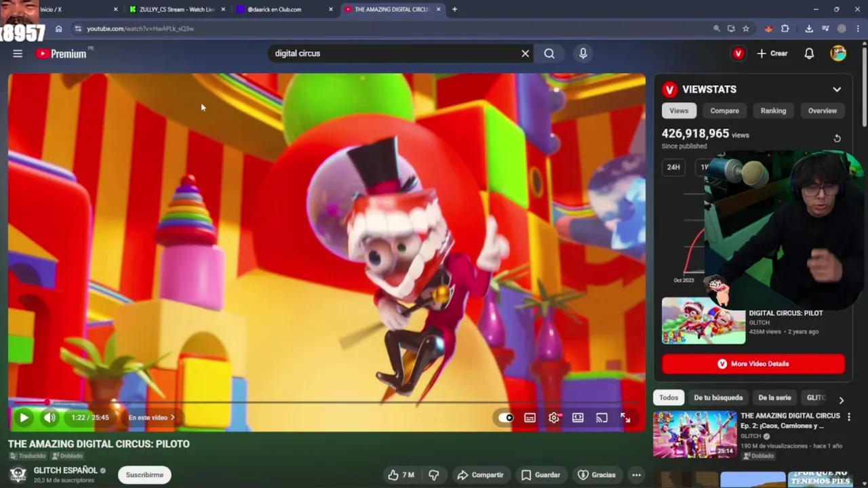This screenshot has height=488, width=868.
Task: Open the YouTube hamburger guide menu
Action: tap(18, 54)
